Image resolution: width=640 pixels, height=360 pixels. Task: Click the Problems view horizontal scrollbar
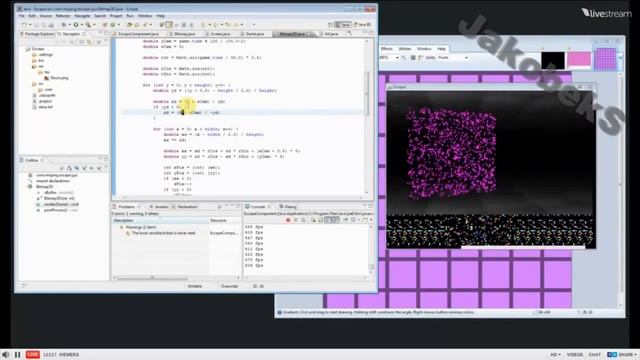(152, 278)
